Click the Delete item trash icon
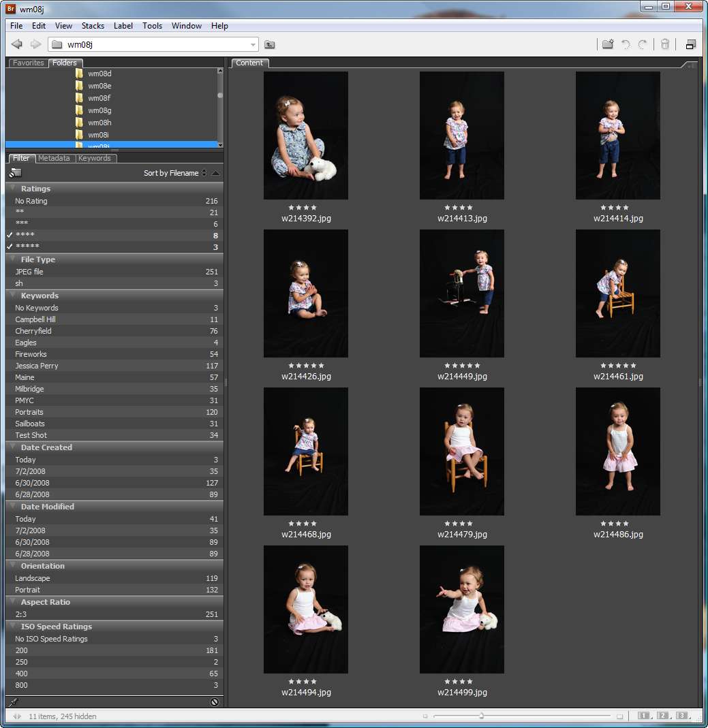The width and height of the screenshot is (708, 728). coord(665,44)
